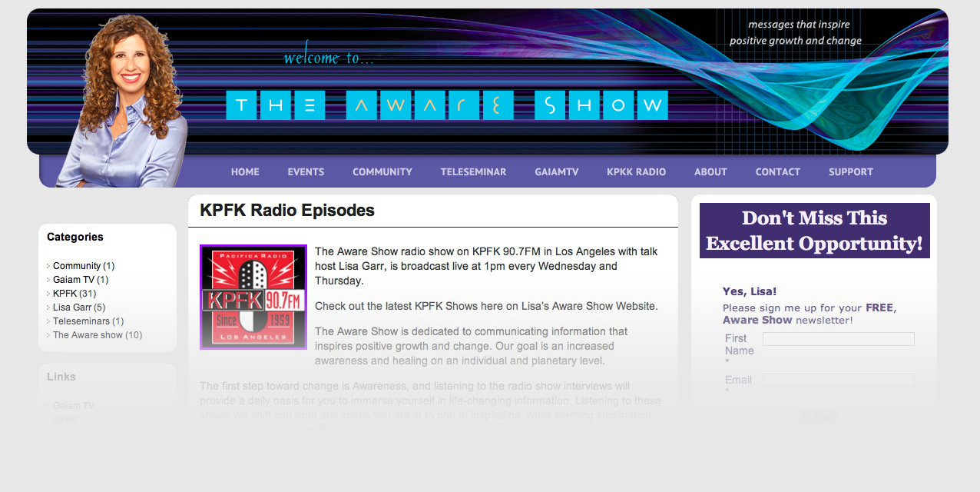Open the COMMUNITY menu item
Screen dimensions: 980x492
382,172
